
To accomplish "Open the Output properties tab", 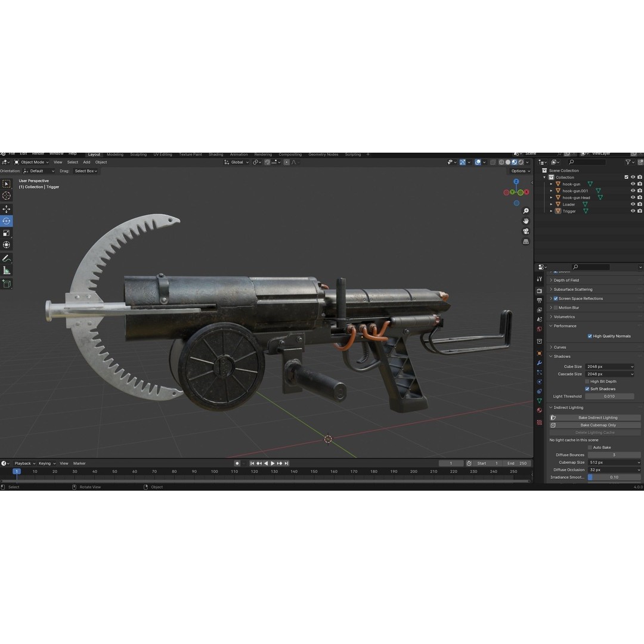I will coord(539,300).
